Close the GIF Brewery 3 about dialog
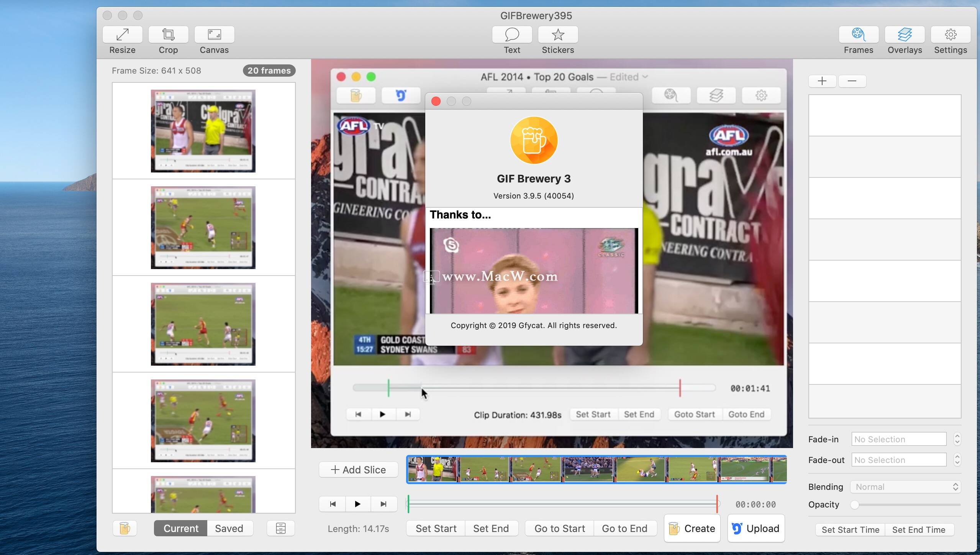 coord(436,101)
